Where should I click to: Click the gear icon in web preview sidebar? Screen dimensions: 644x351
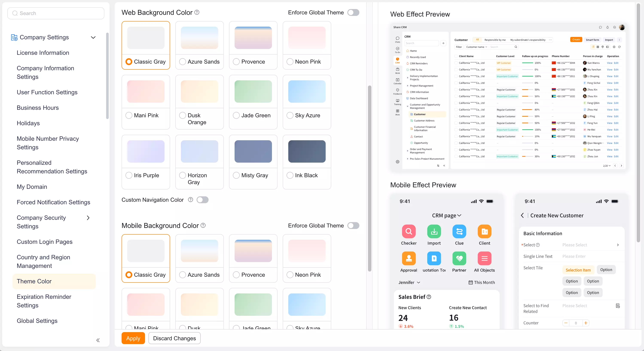pos(397,162)
